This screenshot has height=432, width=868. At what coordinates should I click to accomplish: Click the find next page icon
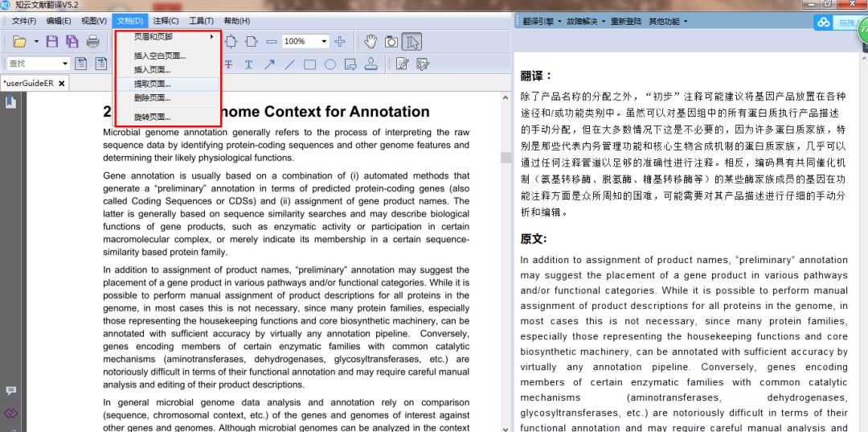(100, 64)
